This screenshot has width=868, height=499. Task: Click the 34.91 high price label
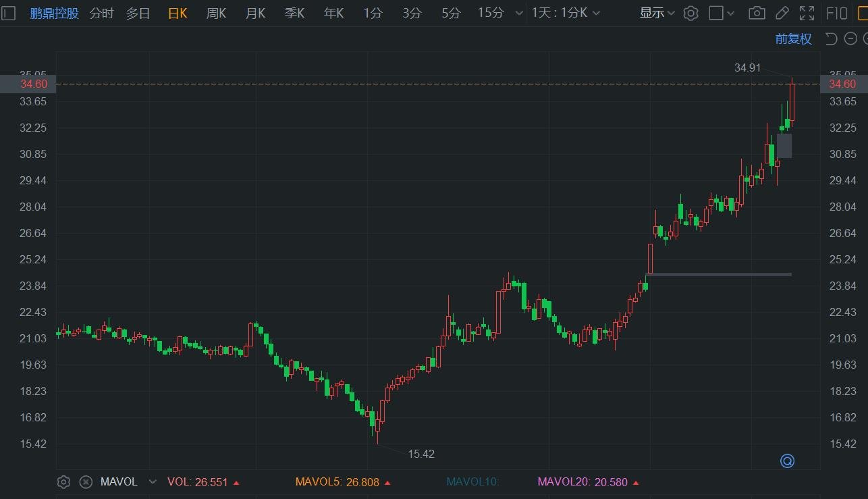(747, 68)
